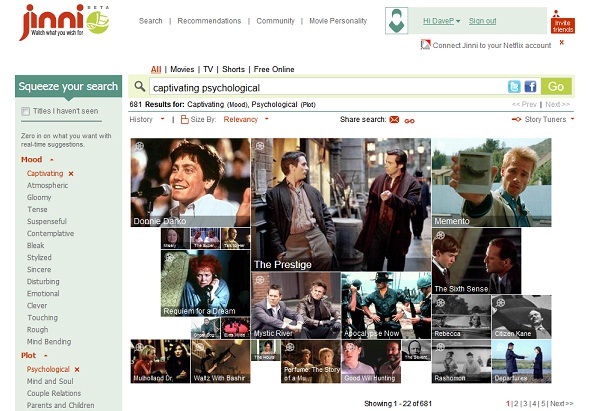Viewport: 590px width, 411px height.
Task: Click the Invite friends icon
Action: click(x=563, y=23)
